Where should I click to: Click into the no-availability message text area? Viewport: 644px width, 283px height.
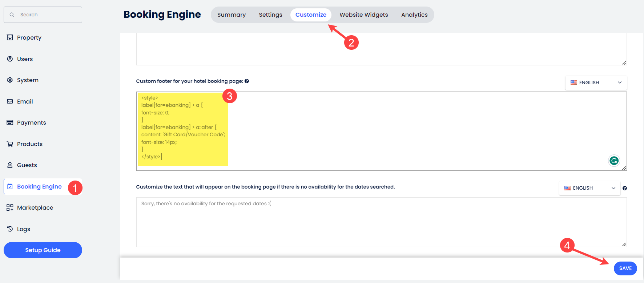tap(381, 222)
